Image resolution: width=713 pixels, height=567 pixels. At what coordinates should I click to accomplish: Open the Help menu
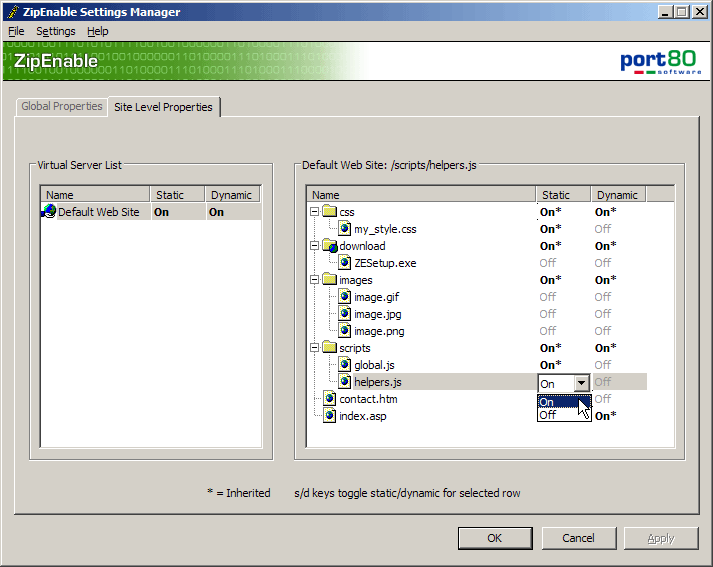point(98,31)
